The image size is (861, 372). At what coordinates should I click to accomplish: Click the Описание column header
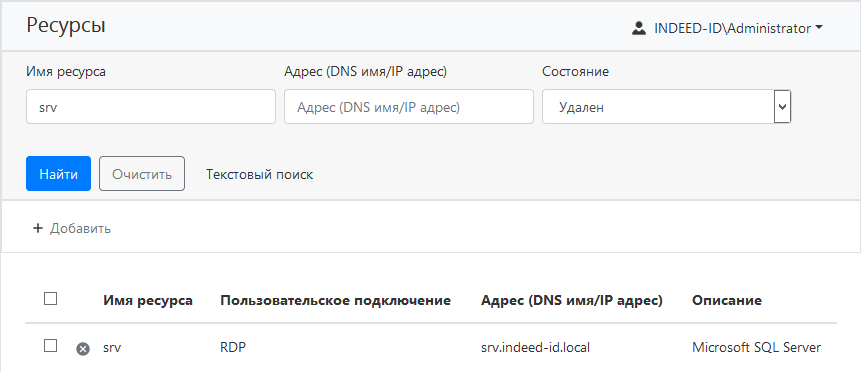(x=726, y=301)
